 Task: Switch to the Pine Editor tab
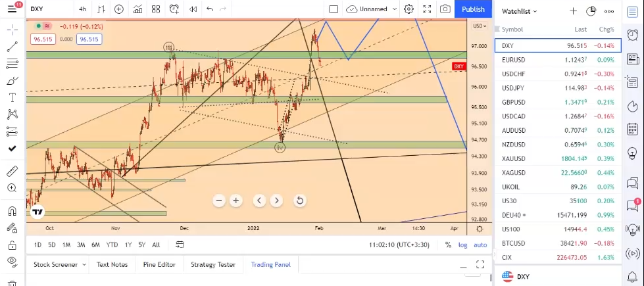pyautogui.click(x=159, y=265)
